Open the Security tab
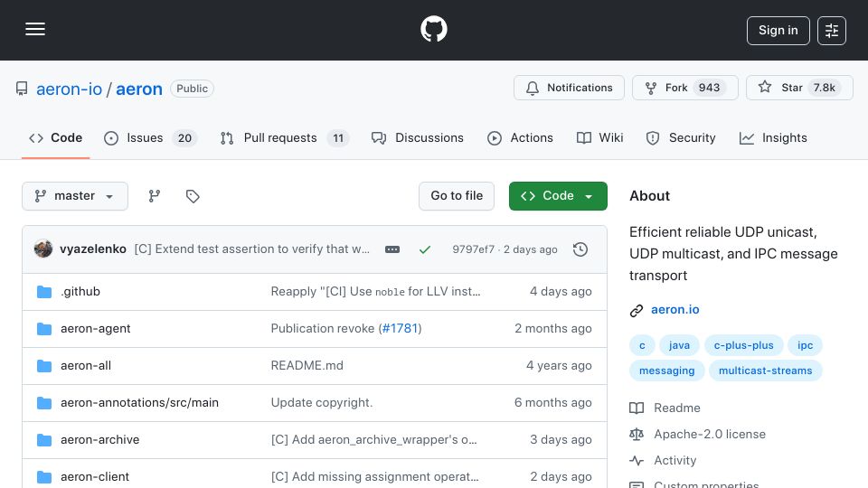 (x=680, y=137)
